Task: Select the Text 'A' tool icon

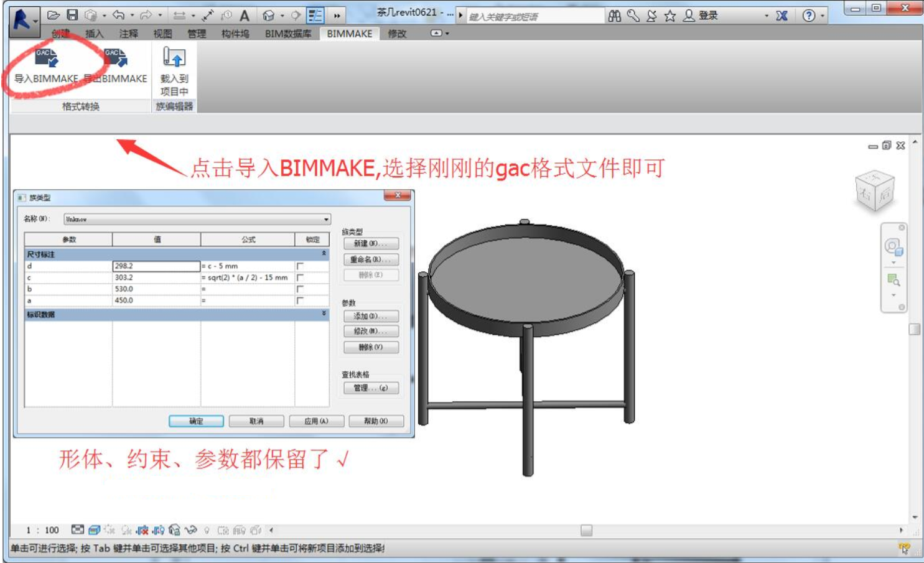Action: point(245,16)
